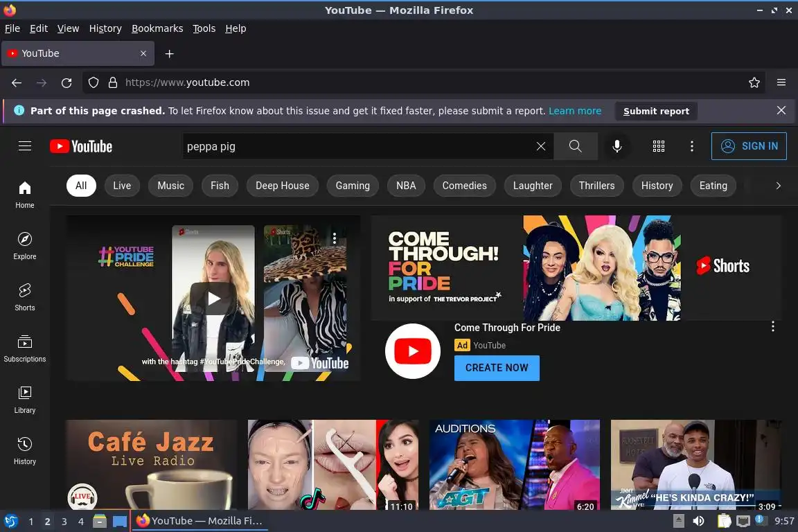Open Café Jazz Live Radio thumbnail
Viewport: 798px width, 532px height.
[151, 464]
